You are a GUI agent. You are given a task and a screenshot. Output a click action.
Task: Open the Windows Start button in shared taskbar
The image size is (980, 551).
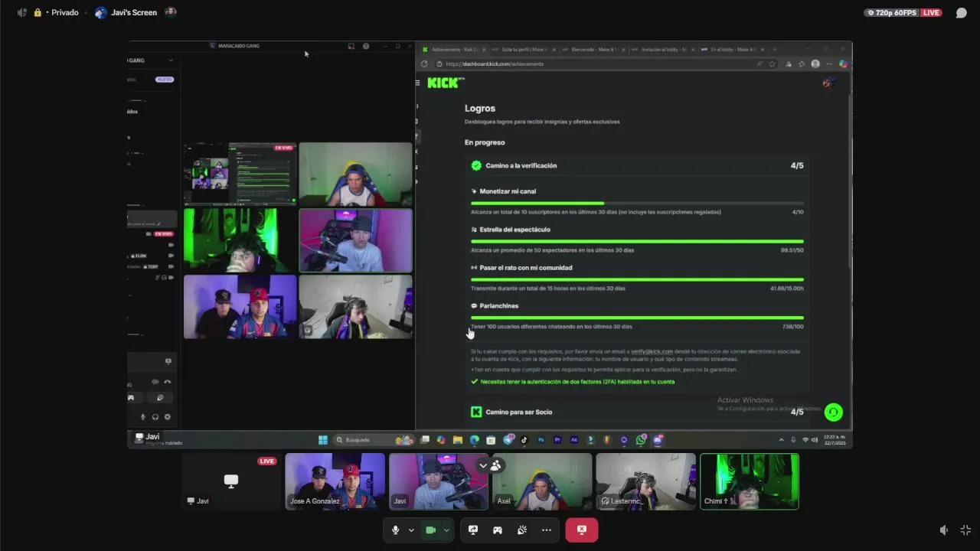click(323, 440)
